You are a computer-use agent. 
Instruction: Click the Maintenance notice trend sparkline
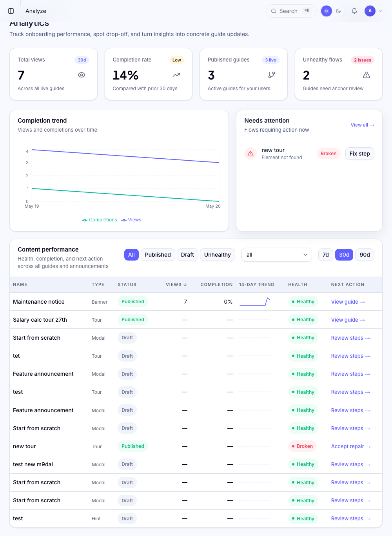tap(255, 302)
